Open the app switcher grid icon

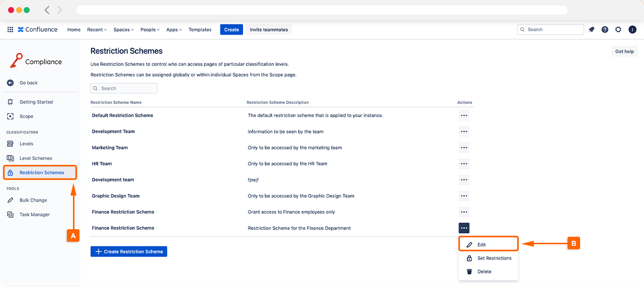point(10,30)
